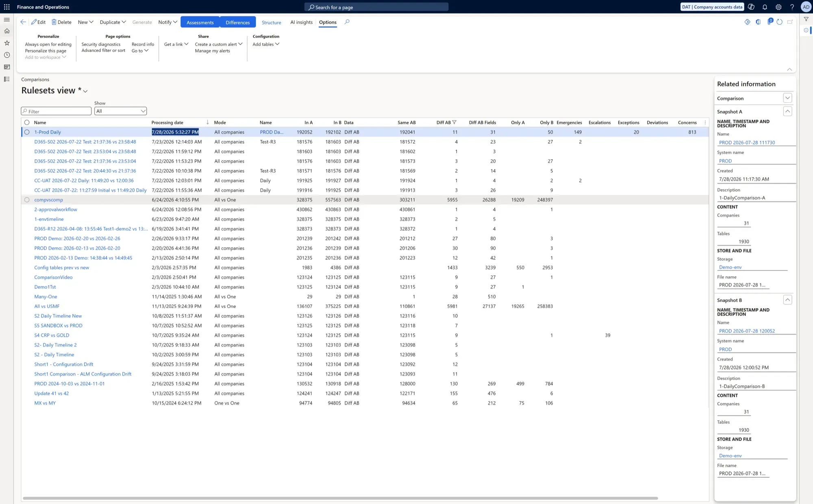The width and height of the screenshot is (813, 504).
Task: Open Settings gear in header
Action: coord(778,7)
